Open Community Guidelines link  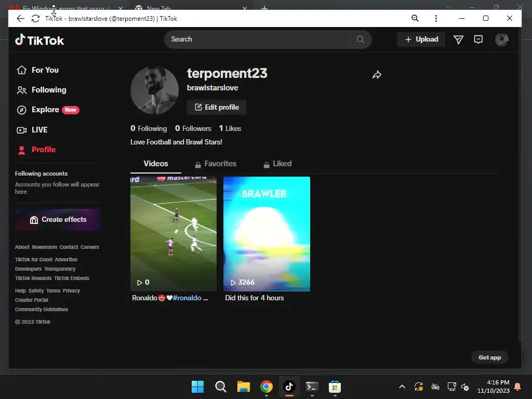(x=42, y=310)
